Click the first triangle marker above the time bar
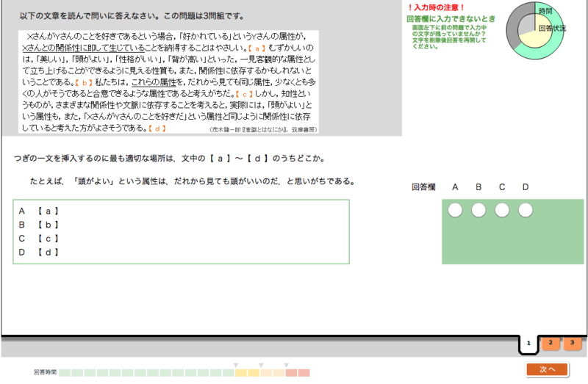 236,365
